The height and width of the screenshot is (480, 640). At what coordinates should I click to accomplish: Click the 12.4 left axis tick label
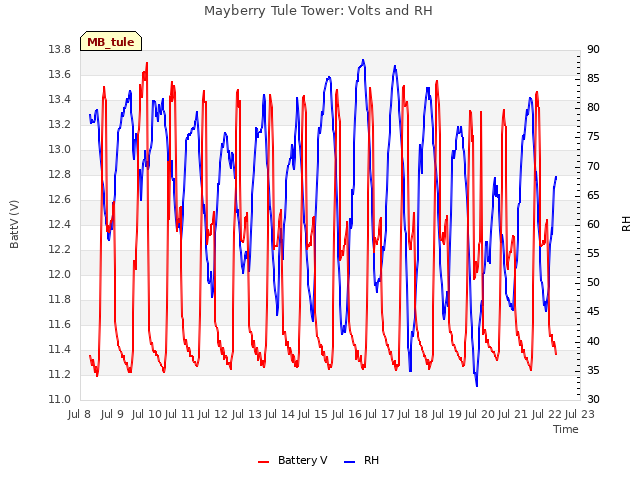(60, 224)
